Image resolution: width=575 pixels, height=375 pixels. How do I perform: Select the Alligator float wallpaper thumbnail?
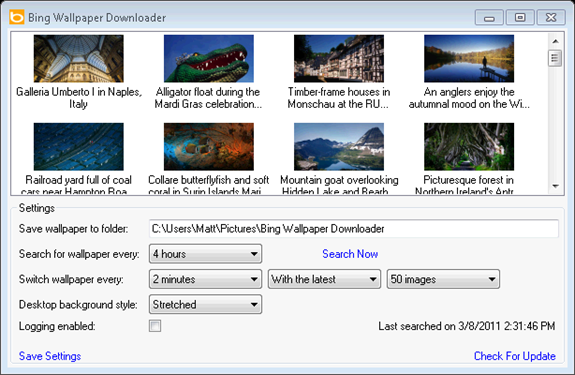209,59
